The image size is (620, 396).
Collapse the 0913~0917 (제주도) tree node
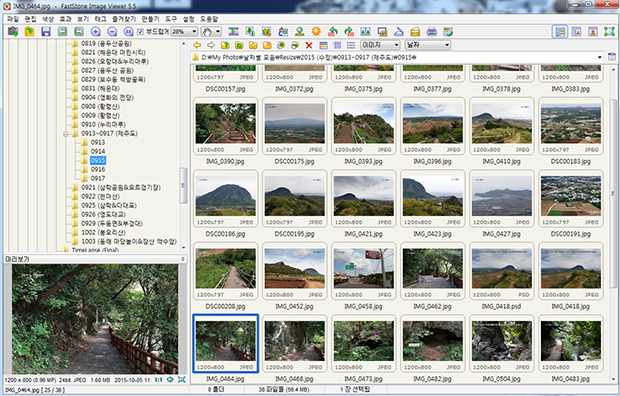pos(66,134)
